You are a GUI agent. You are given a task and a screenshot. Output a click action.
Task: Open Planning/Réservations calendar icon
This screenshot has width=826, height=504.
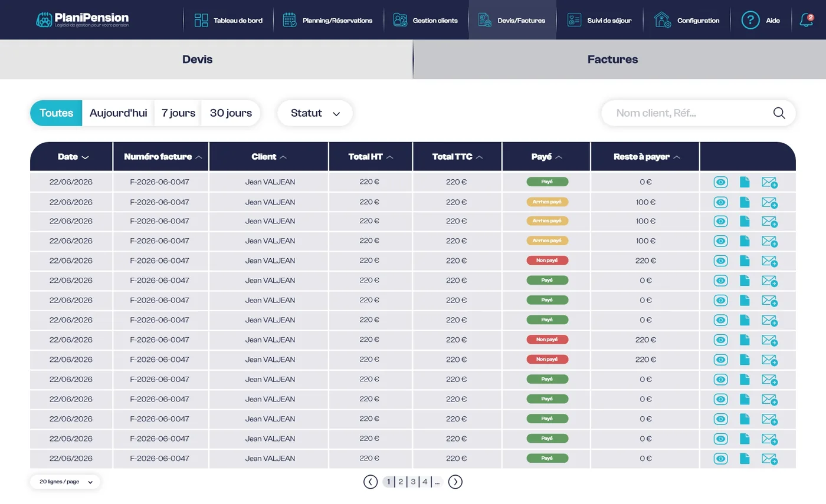click(290, 20)
